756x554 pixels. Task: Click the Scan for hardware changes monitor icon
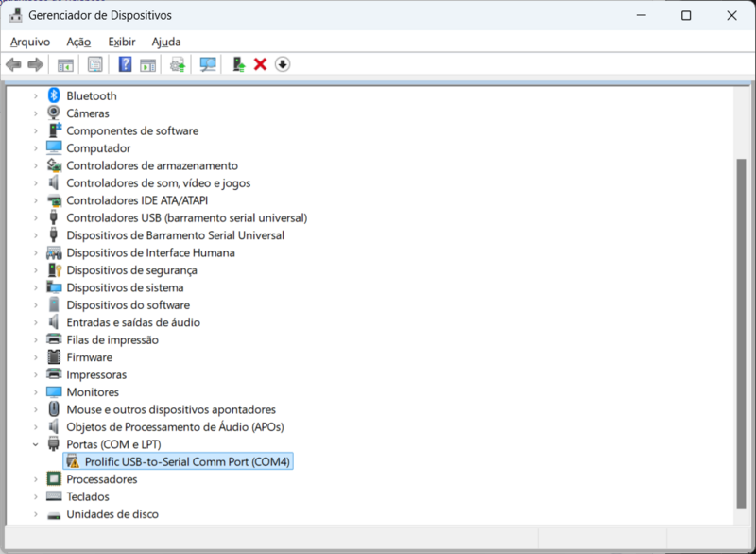(208, 64)
